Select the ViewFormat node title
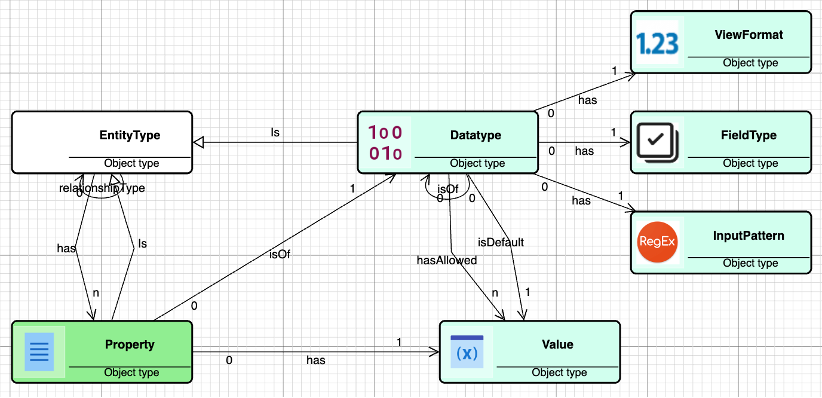The height and width of the screenshot is (398, 822). (749, 35)
